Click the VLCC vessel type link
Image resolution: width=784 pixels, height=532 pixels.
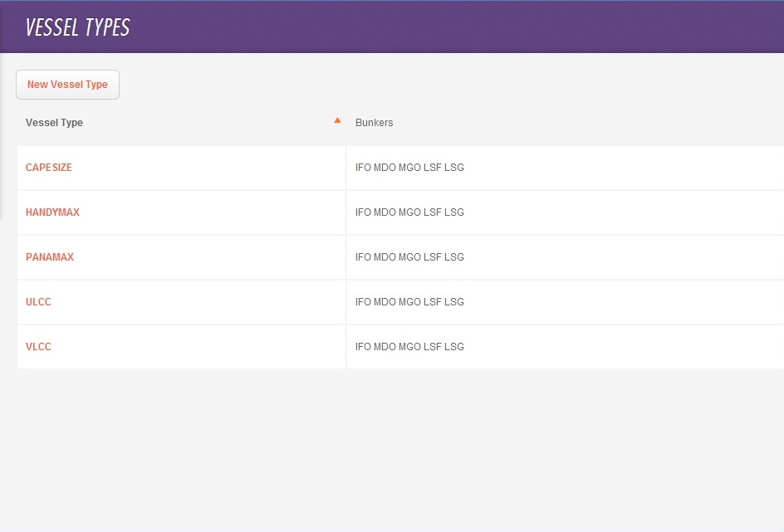[38, 347]
